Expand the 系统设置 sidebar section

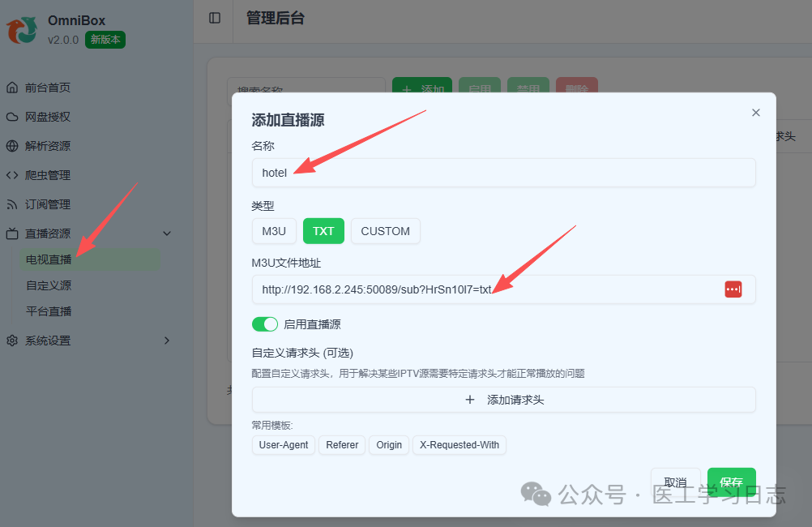167,340
